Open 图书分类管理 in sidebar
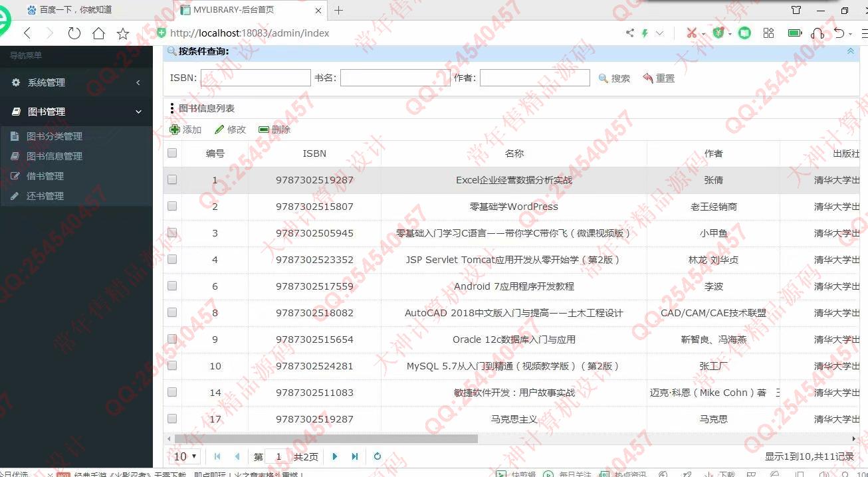 coord(54,136)
